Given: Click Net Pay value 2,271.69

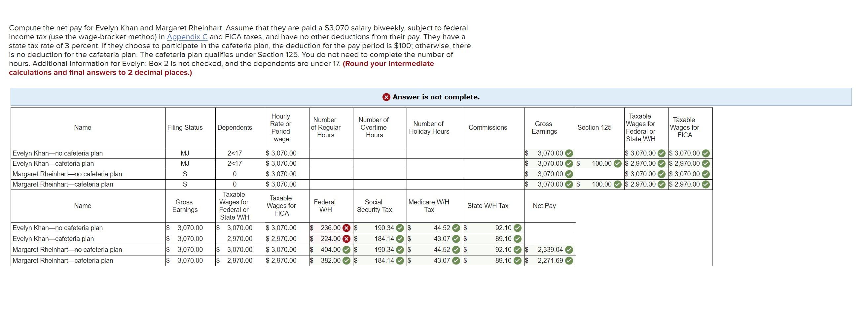Looking at the screenshot, I should coord(550,261).
